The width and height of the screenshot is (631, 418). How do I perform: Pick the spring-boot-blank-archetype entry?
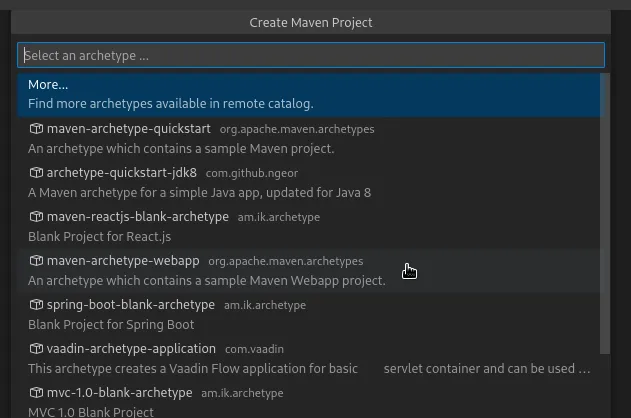click(x=308, y=315)
